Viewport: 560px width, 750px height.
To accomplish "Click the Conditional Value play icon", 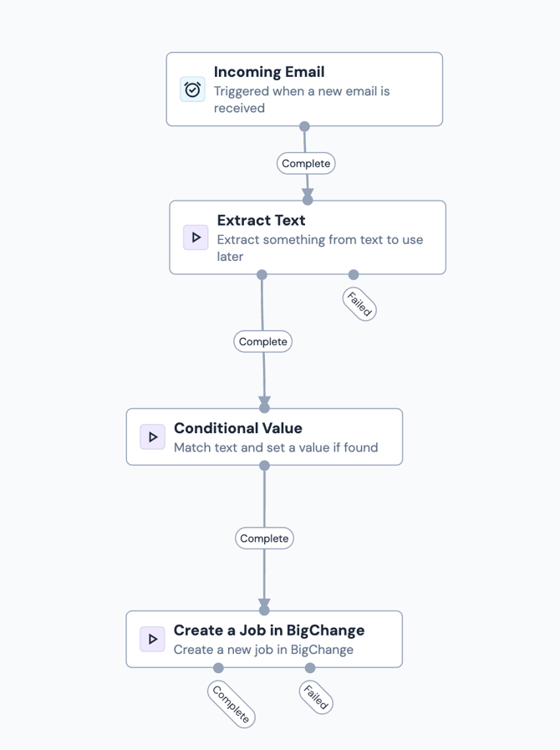I will tap(152, 436).
